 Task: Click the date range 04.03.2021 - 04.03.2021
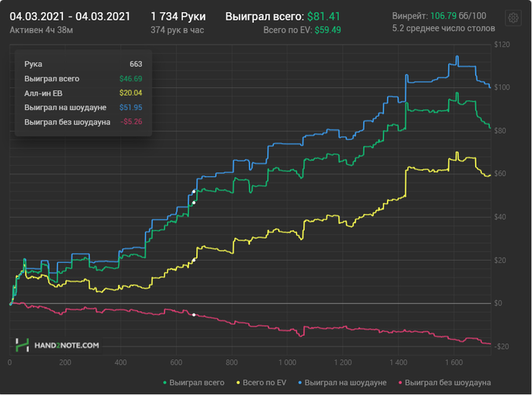[70, 16]
